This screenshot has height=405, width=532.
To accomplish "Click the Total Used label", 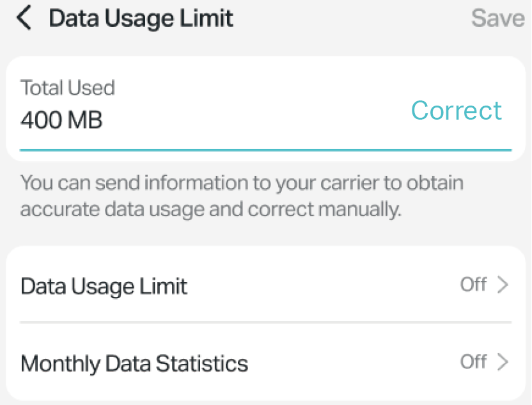I will [67, 88].
